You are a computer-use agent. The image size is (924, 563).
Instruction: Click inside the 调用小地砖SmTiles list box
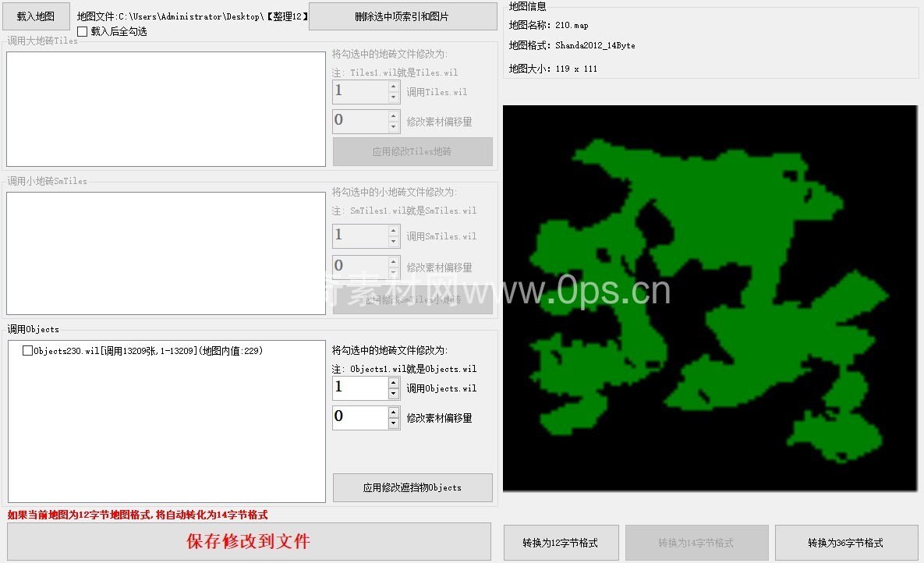tap(165, 253)
